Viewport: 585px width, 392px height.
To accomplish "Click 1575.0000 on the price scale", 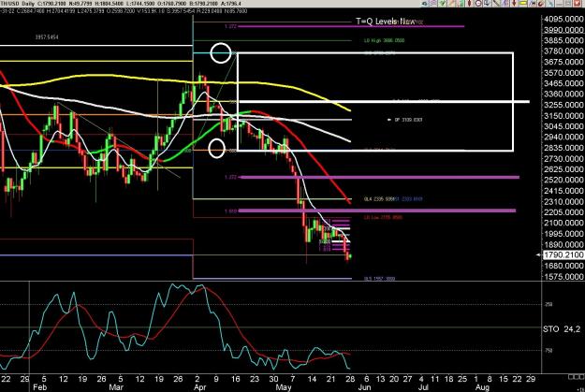I will click(x=563, y=276).
